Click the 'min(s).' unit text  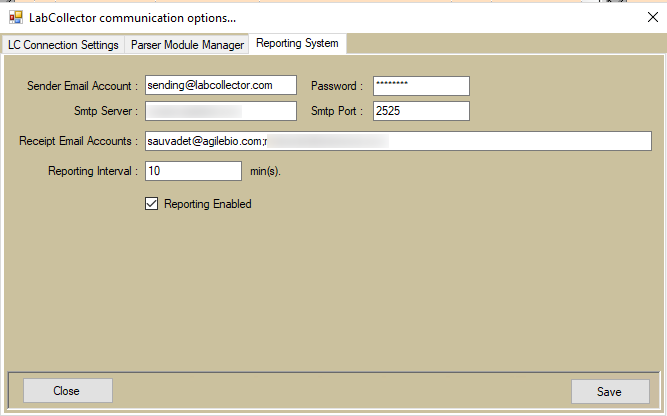(x=265, y=171)
